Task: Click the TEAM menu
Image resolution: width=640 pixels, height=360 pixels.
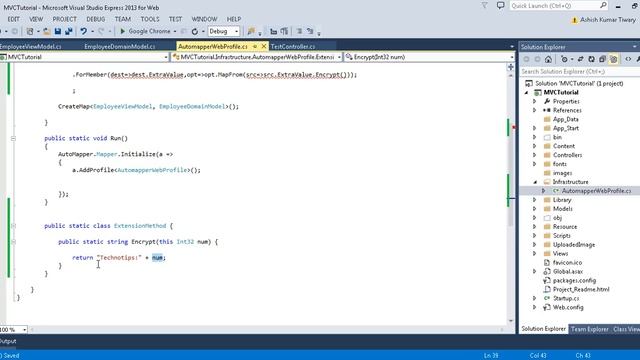Action: pos(122,19)
